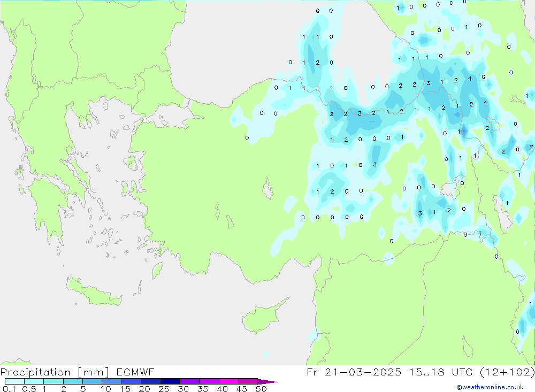This screenshot has height=392, width=535.
Task: Click the "ECMWF" model label
Action: 135,372
